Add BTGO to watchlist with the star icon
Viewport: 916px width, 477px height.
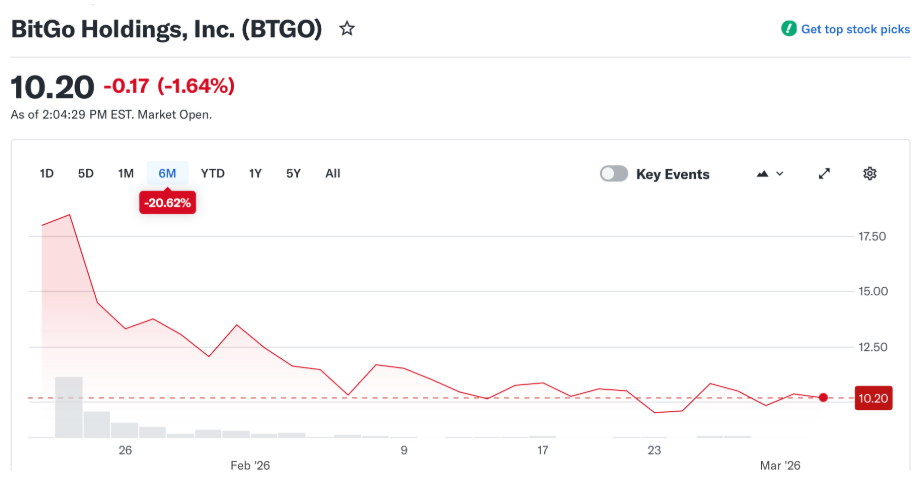(347, 28)
